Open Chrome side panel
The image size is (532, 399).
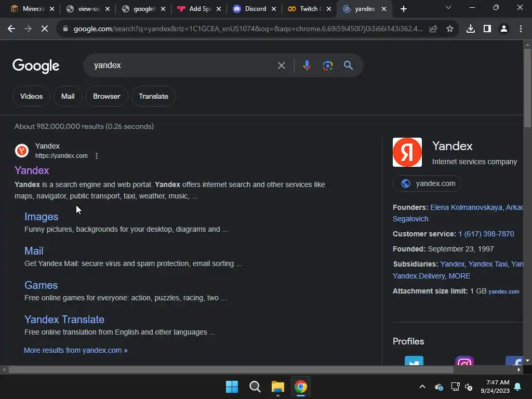click(487, 29)
